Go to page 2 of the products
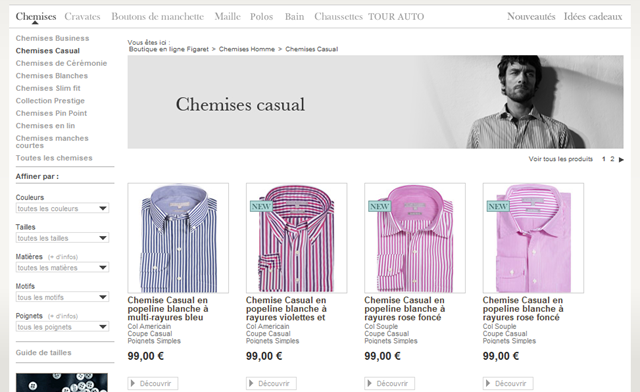Screen dimensions: 640x392 612,159
